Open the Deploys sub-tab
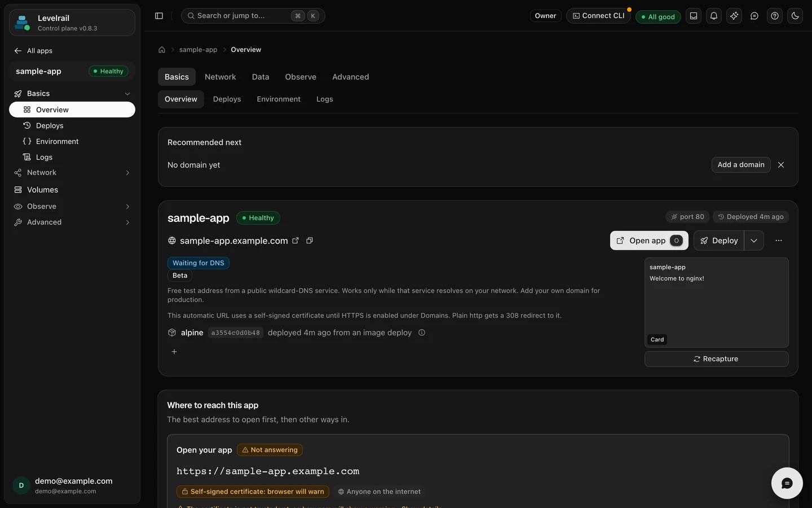Image resolution: width=812 pixels, height=508 pixels. pyautogui.click(x=227, y=99)
